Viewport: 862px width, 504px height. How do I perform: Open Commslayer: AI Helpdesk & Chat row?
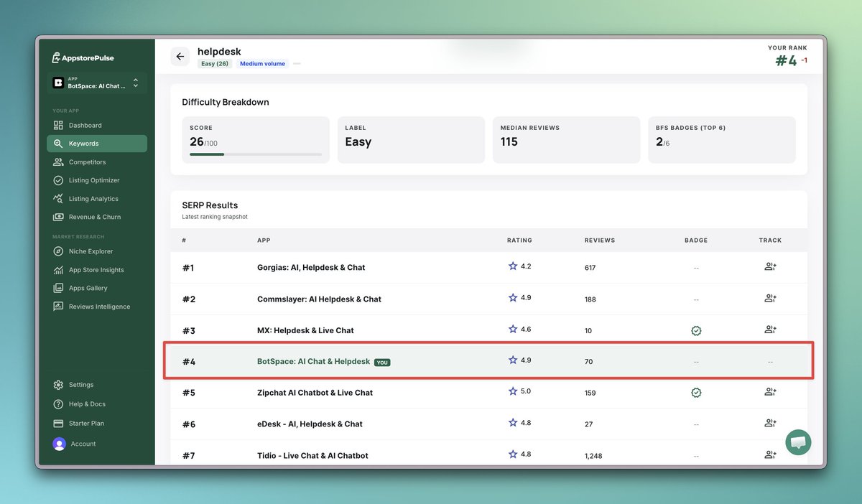(488, 299)
